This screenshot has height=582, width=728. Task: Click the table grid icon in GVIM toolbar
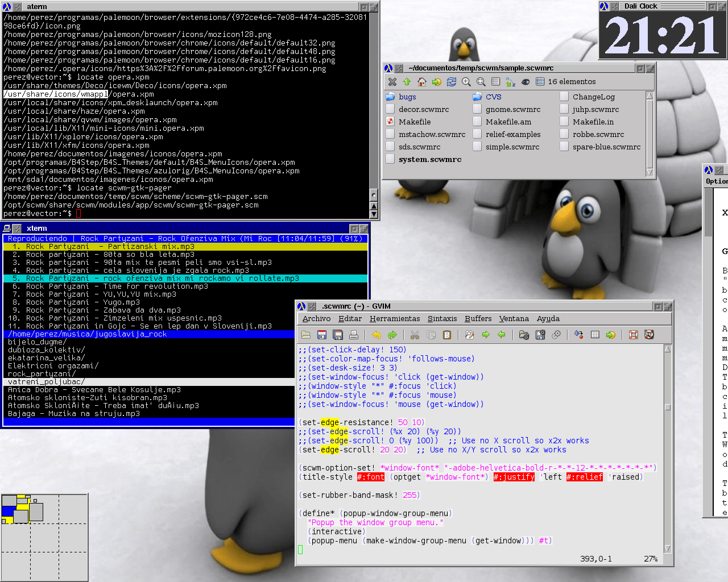(x=595, y=335)
